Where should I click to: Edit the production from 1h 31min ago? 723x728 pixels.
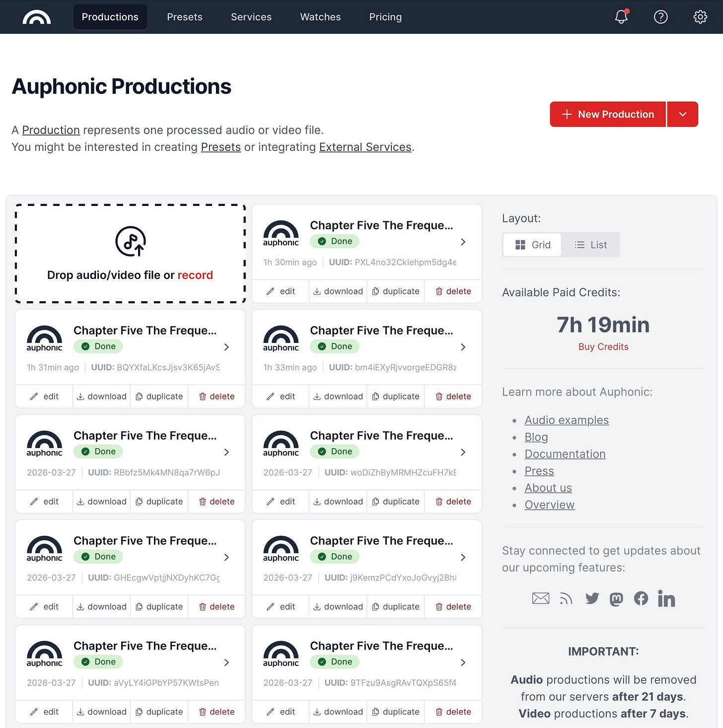click(x=44, y=397)
